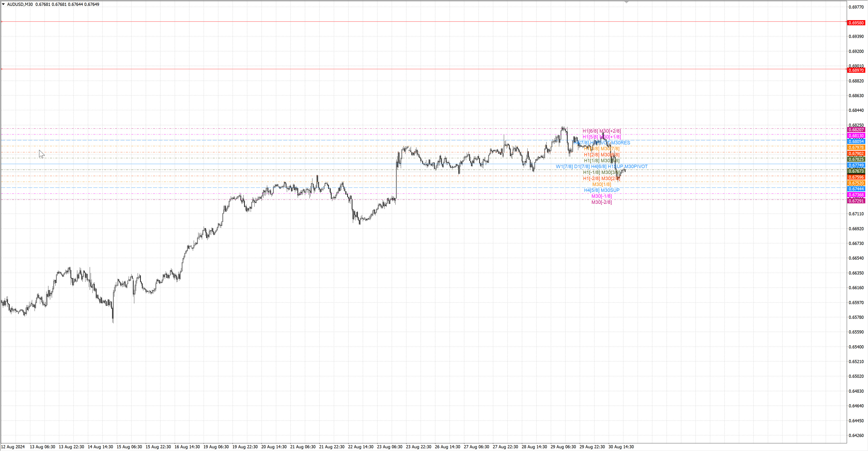Open the AUDUSD,M30 one-click trading dropdown arrow

pos(3,4)
